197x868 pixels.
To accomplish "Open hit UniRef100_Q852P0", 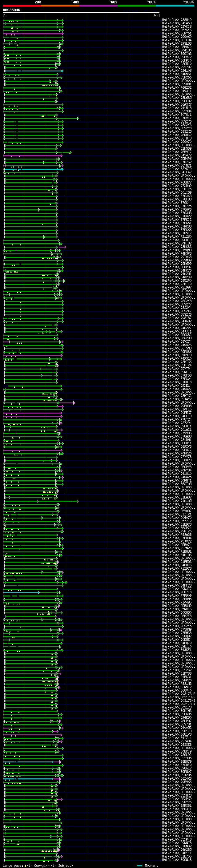I will tap(177, 281).
